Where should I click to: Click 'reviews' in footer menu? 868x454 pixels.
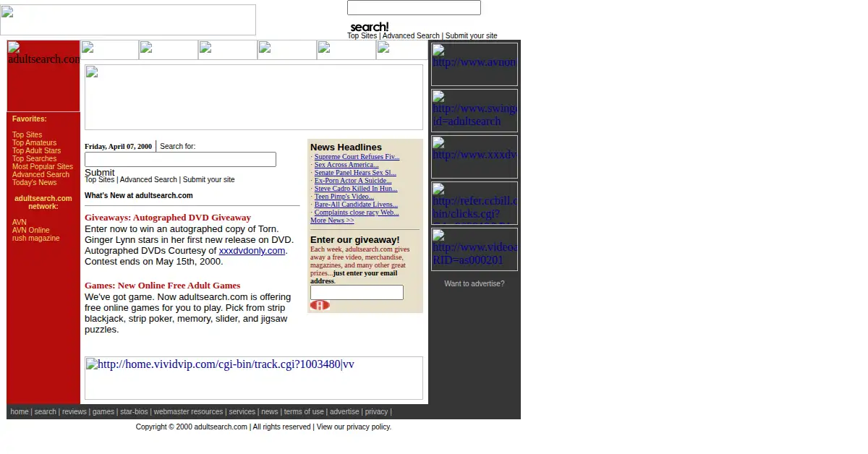(x=74, y=411)
